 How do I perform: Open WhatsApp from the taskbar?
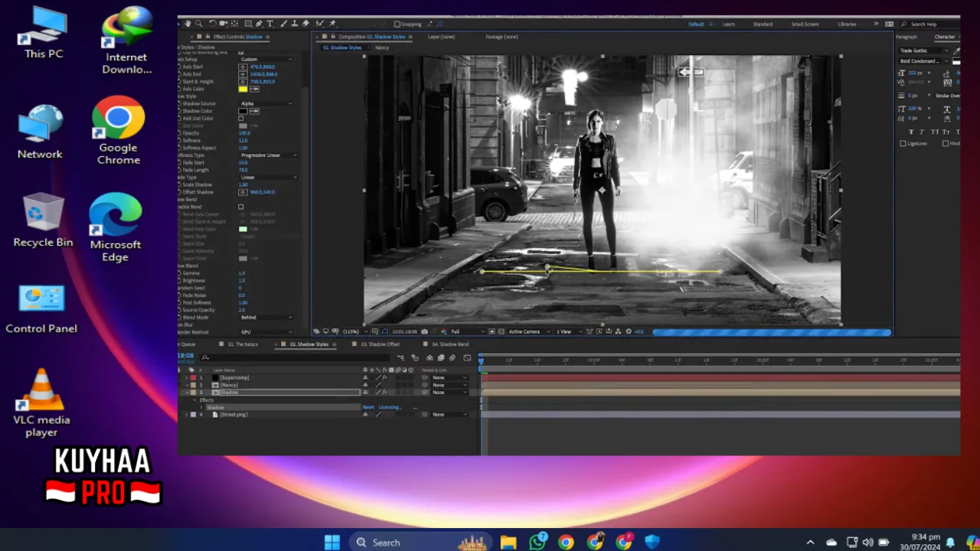[538, 542]
